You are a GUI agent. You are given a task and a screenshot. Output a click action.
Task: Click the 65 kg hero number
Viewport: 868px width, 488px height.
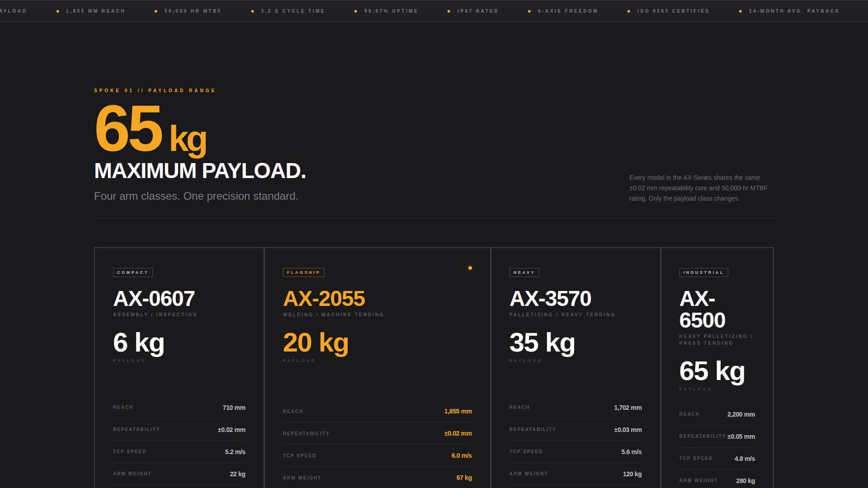coord(150,130)
